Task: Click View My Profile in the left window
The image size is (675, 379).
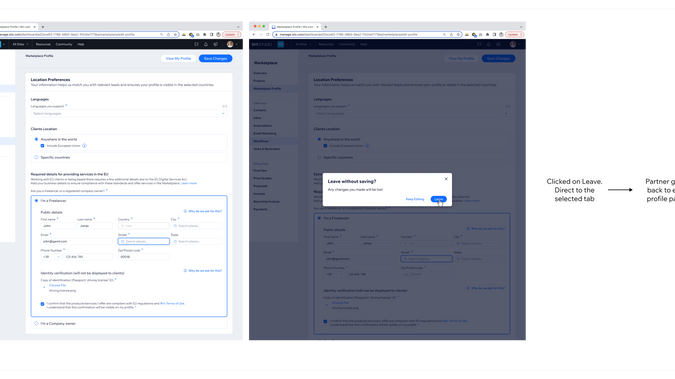Action: click(178, 58)
